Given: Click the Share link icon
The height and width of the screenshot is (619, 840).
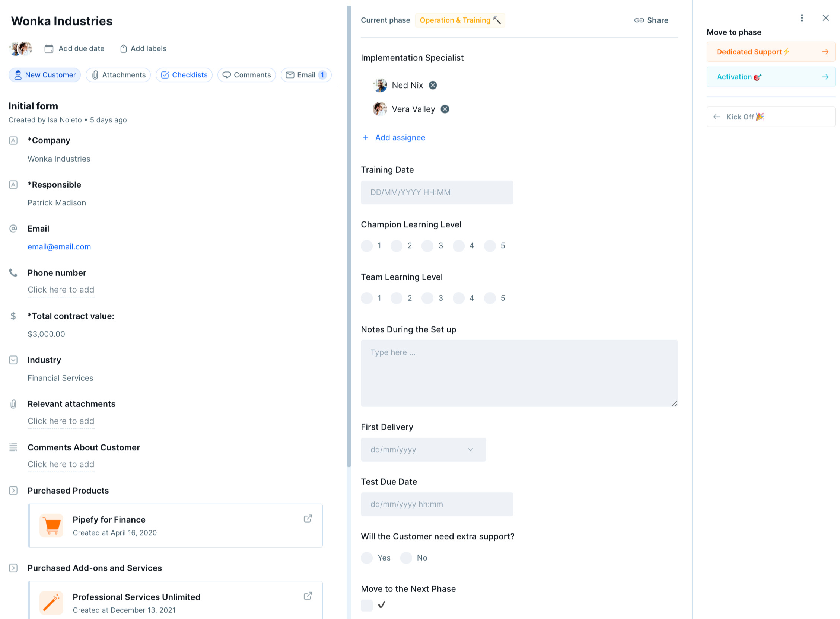Looking at the screenshot, I should click(639, 20).
